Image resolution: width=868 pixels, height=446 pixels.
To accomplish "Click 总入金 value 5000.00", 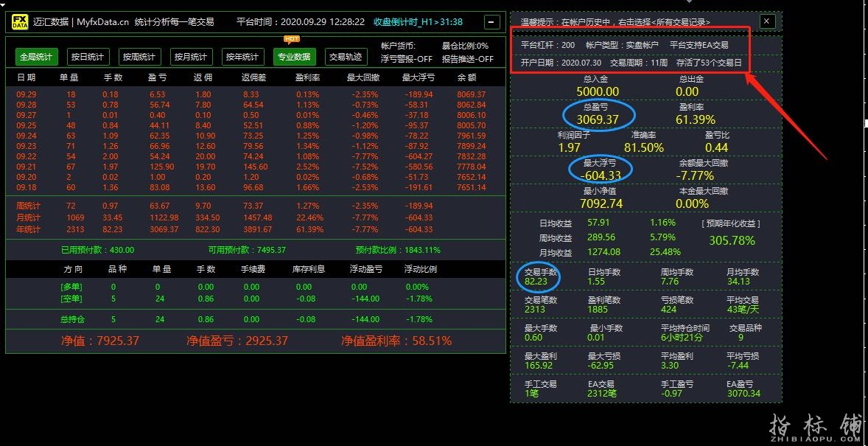I will click(598, 91).
